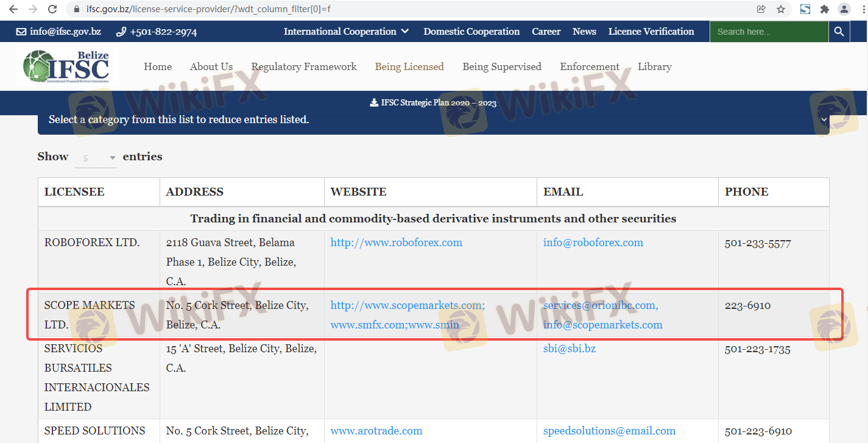Open the Being Supervised section
The width and height of the screenshot is (868, 443).
(x=502, y=67)
